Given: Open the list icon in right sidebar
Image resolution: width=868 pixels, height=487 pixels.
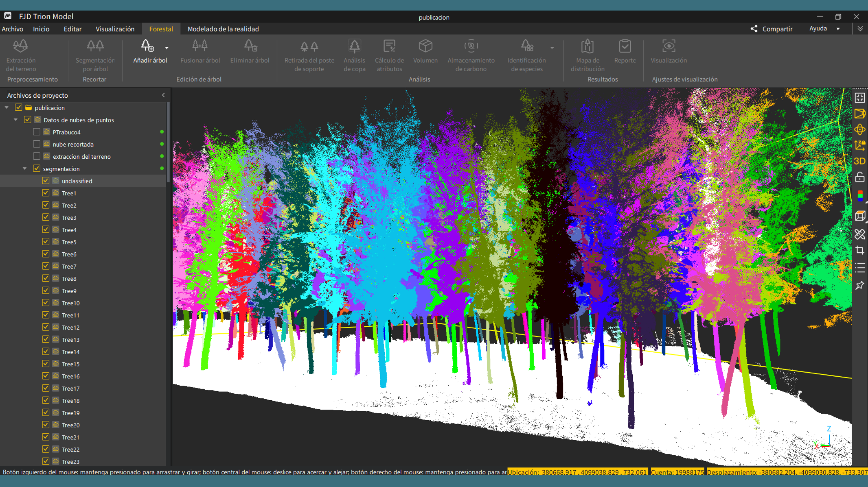Looking at the screenshot, I should click(x=860, y=268).
